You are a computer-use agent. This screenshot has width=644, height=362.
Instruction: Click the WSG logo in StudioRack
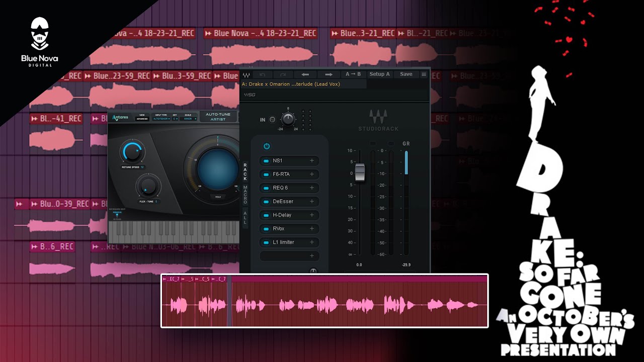pos(250,95)
